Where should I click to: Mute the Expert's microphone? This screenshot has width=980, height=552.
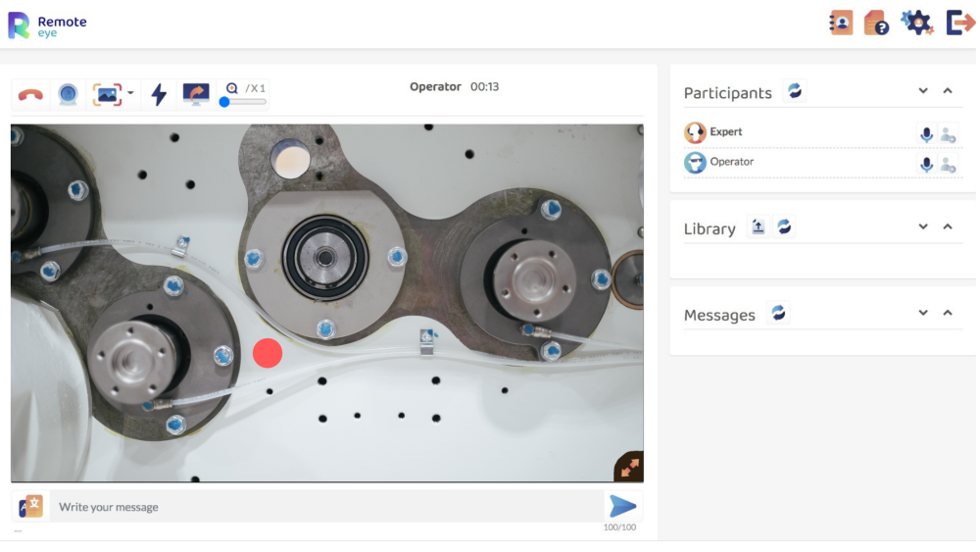pos(926,133)
